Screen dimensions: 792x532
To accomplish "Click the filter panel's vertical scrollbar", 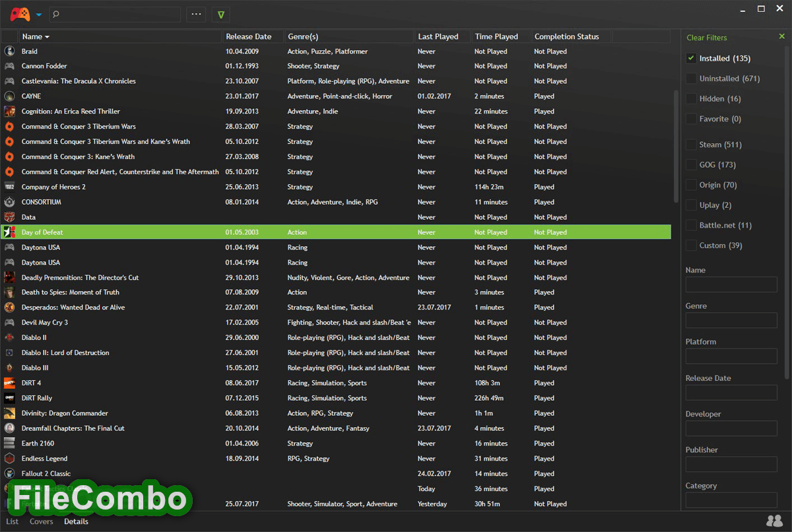I will tap(785, 215).
